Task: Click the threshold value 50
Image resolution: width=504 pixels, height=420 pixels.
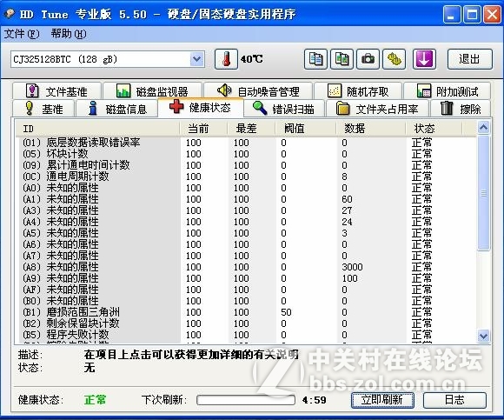Action: 286,312
